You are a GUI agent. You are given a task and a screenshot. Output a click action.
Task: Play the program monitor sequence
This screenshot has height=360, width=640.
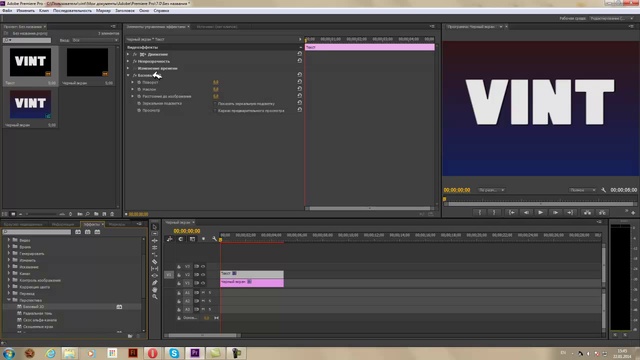[540, 212]
